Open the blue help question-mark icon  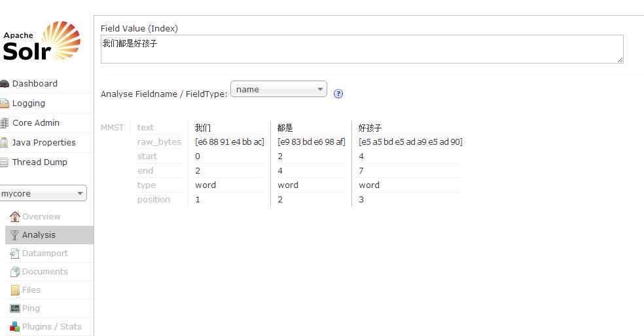(x=338, y=94)
